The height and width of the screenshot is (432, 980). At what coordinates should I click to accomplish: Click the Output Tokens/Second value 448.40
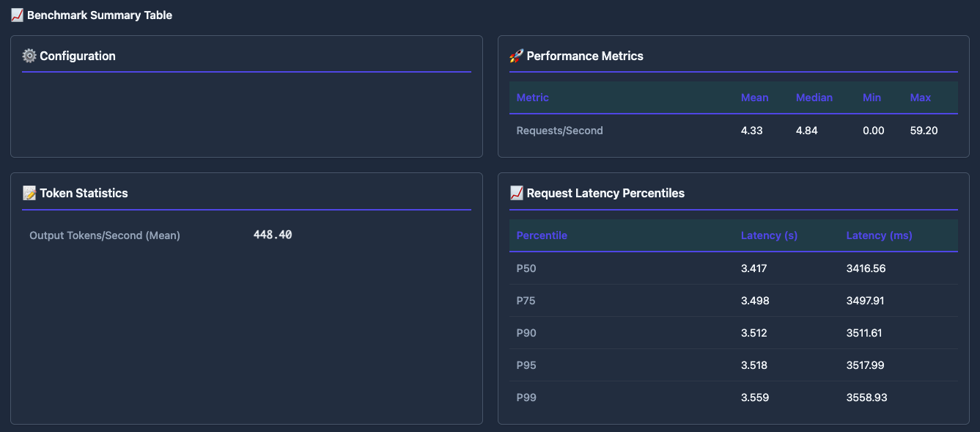pyautogui.click(x=273, y=235)
